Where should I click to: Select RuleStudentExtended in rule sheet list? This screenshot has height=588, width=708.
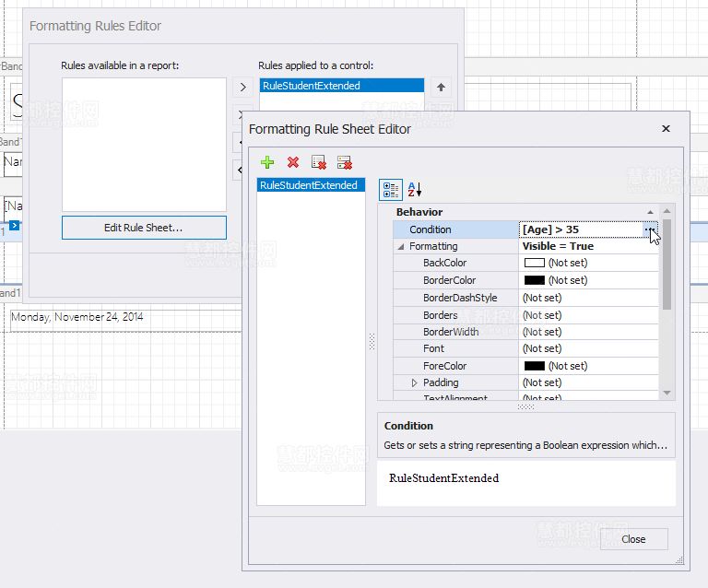pos(311,185)
